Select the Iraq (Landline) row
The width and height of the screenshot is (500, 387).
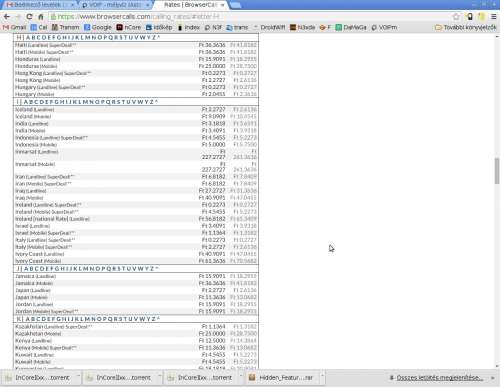[136, 191]
